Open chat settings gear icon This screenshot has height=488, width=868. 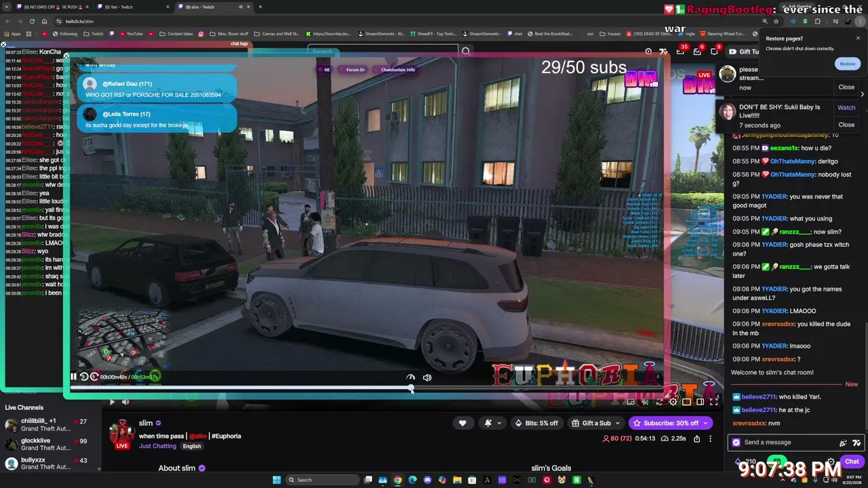point(831,462)
